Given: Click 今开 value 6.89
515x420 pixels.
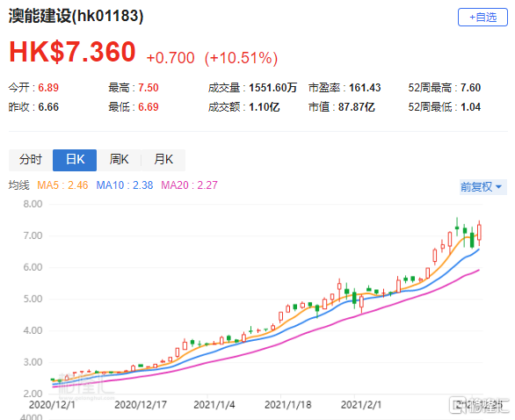Looking at the screenshot, I should click(x=48, y=88).
